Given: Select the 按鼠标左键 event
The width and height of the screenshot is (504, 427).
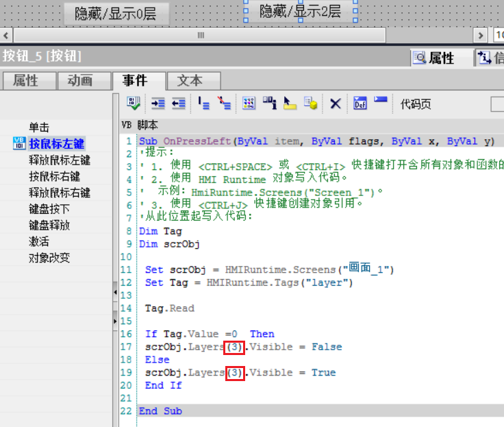Looking at the screenshot, I should tap(57, 143).
